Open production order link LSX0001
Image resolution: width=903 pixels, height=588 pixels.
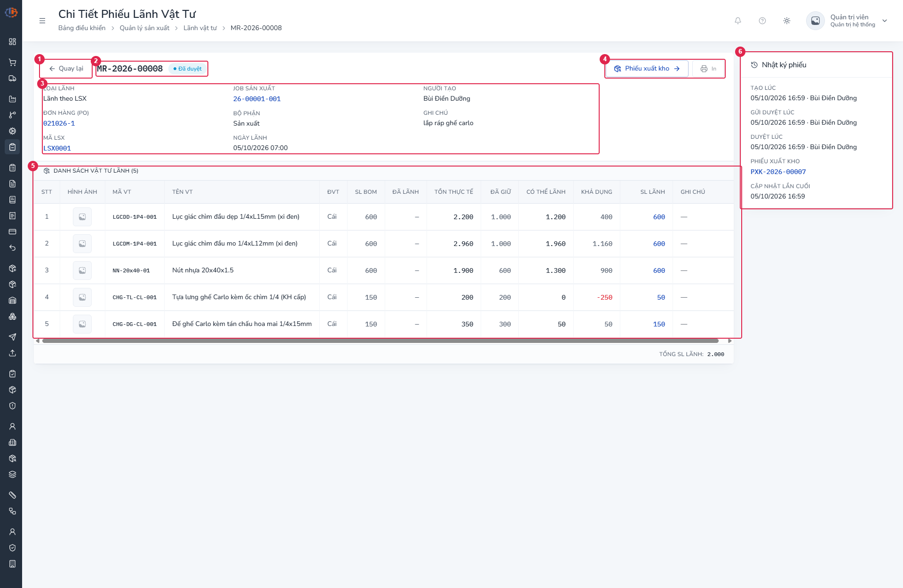pyautogui.click(x=57, y=148)
